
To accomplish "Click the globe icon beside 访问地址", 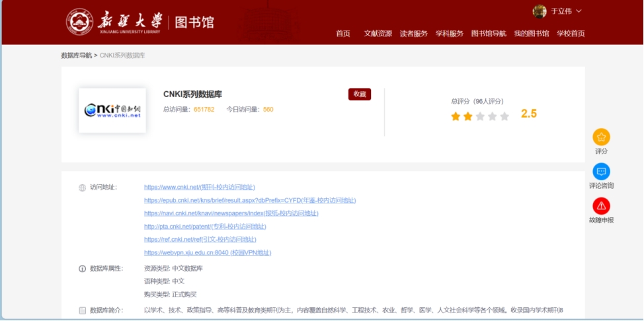I will pos(82,188).
